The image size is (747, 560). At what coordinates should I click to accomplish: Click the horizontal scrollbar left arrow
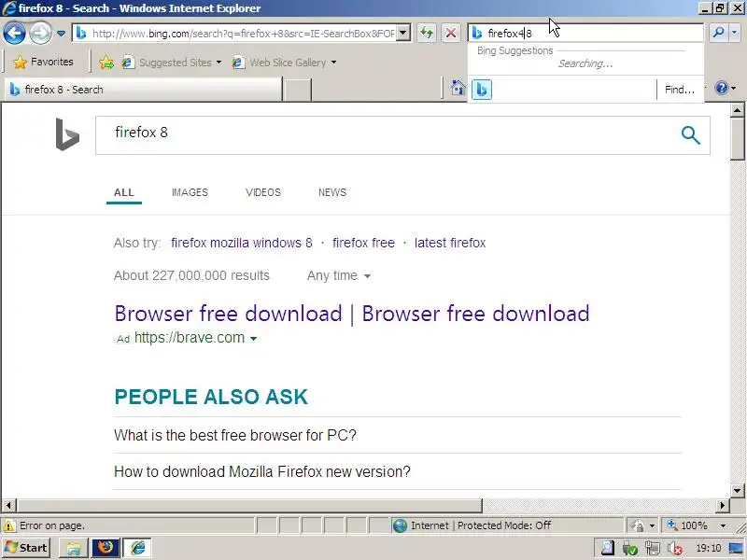(x=8, y=505)
